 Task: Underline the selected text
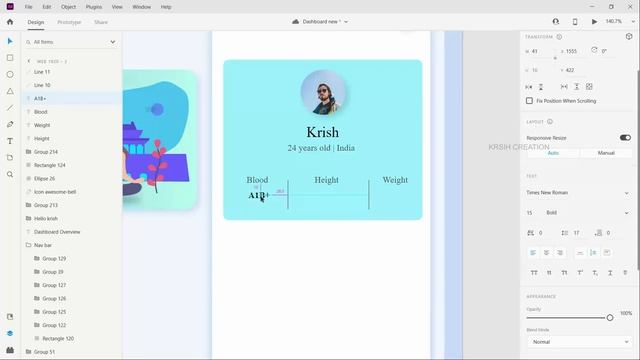click(x=610, y=273)
